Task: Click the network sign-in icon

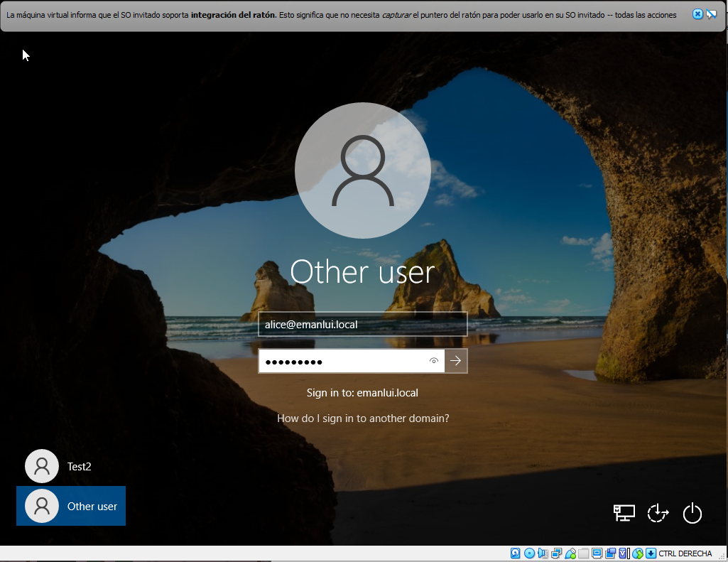Action: 624,513
